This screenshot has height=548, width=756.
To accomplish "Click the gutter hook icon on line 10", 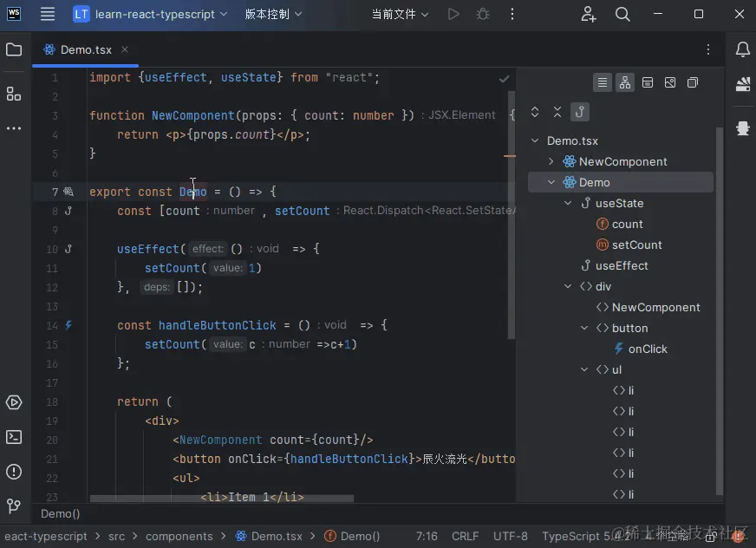I will [68, 249].
